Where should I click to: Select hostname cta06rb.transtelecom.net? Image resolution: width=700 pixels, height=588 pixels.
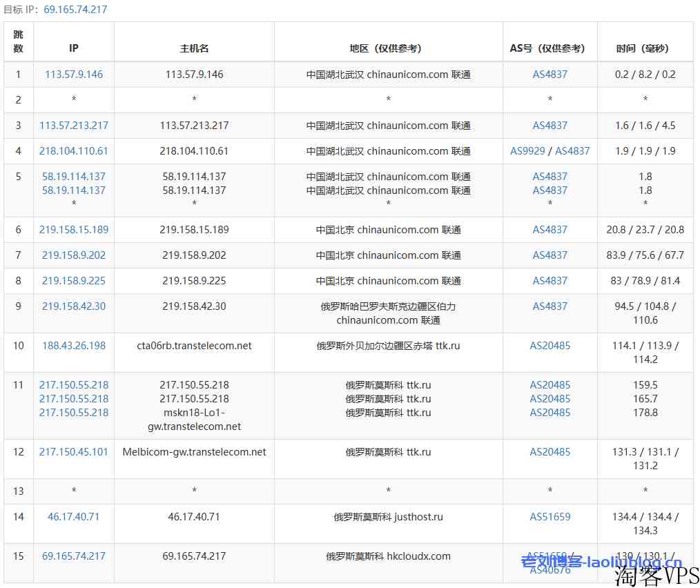(x=194, y=346)
